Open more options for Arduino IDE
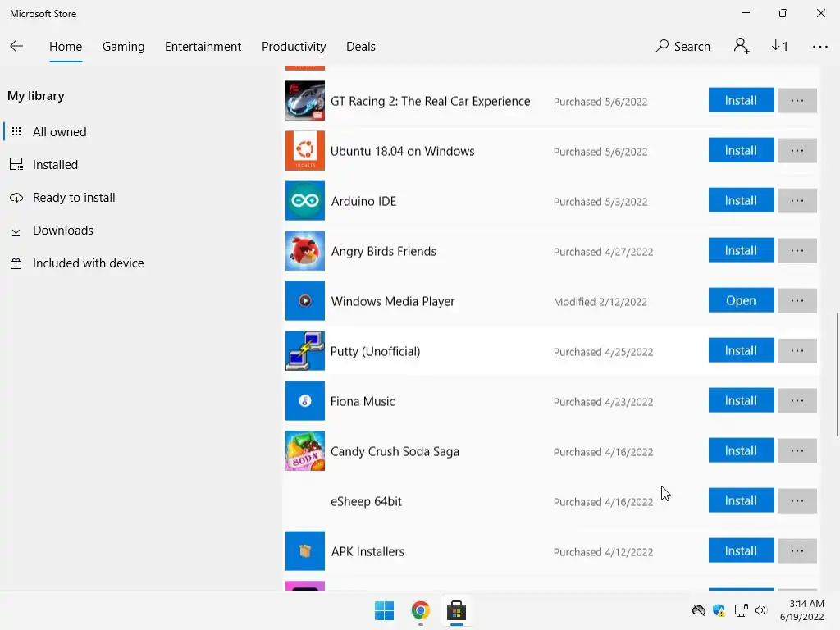The image size is (840, 630). click(797, 200)
